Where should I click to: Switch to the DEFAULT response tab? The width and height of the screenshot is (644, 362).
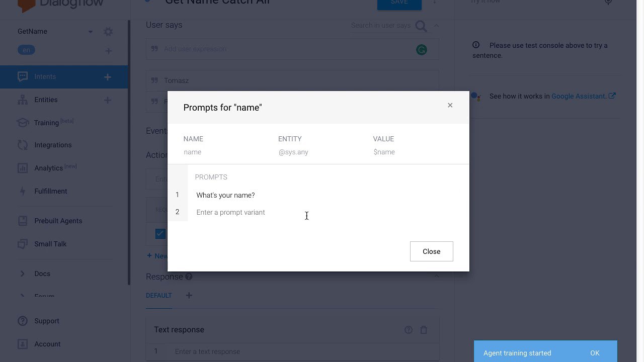pyautogui.click(x=159, y=296)
